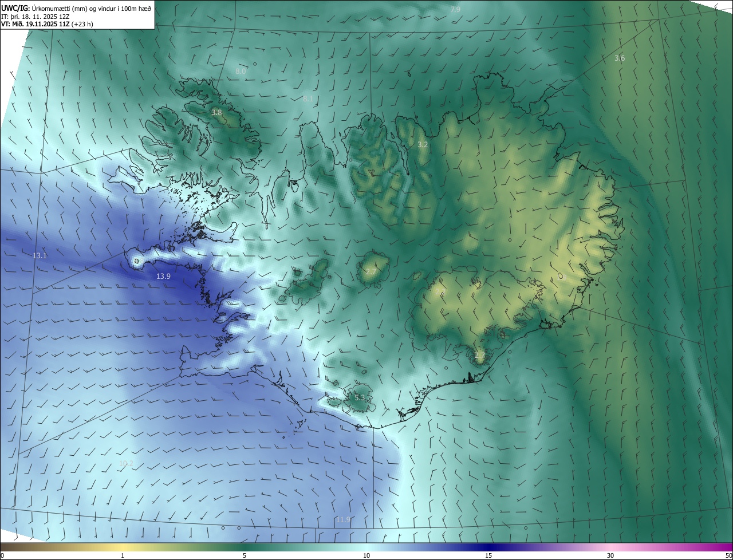733x560 pixels.
Task: Click the 8.1 value label
Action: 308,99
